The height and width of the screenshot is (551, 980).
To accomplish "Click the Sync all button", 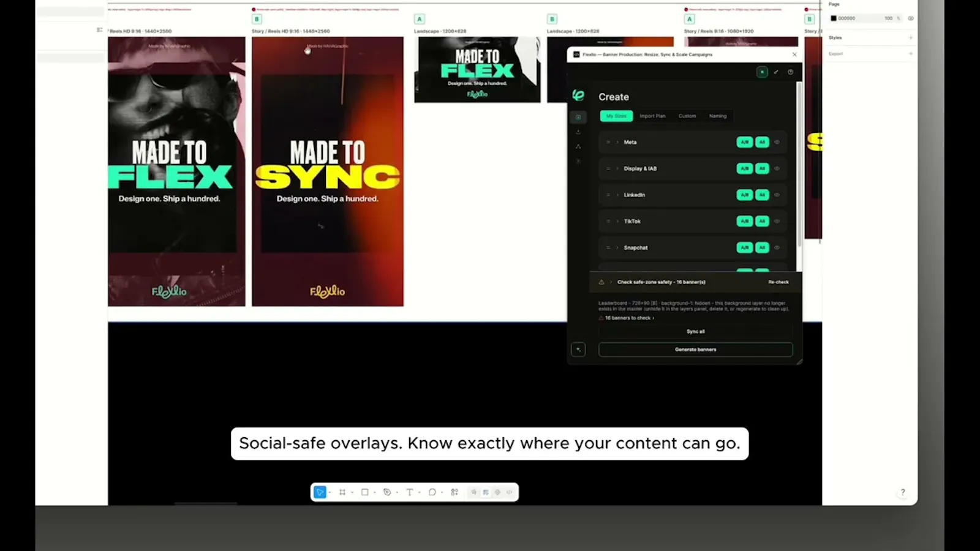I will pyautogui.click(x=696, y=331).
